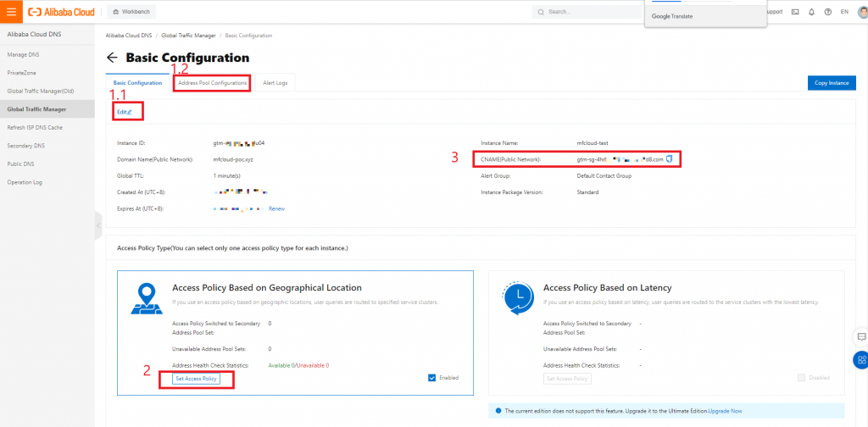Click Global Traffic Manager breadcrumb
This screenshot has height=427, width=868.
pyautogui.click(x=189, y=36)
